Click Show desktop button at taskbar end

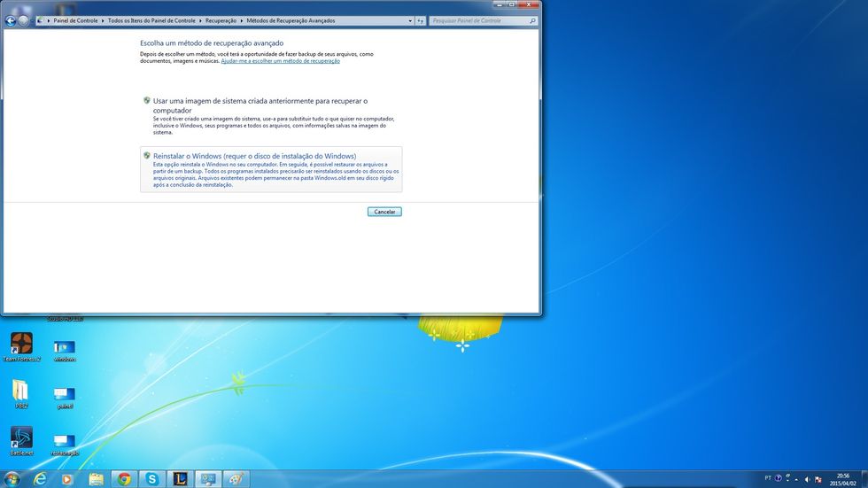pos(864,479)
